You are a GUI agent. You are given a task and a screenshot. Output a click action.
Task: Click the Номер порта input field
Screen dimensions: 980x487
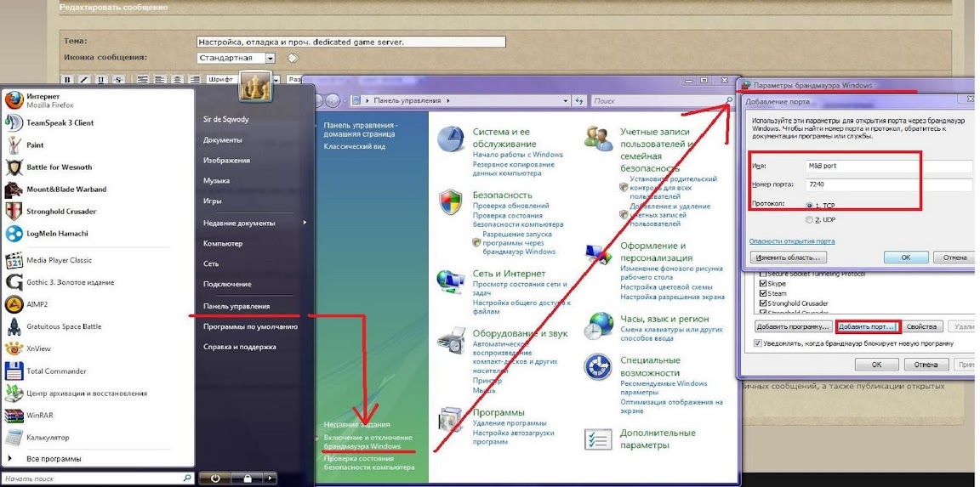889,184
